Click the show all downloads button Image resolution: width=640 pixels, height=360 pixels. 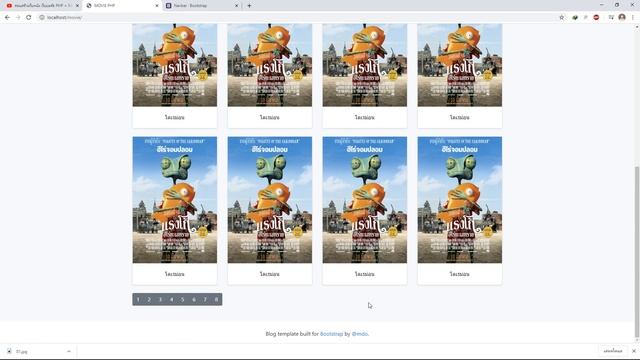tap(613, 351)
